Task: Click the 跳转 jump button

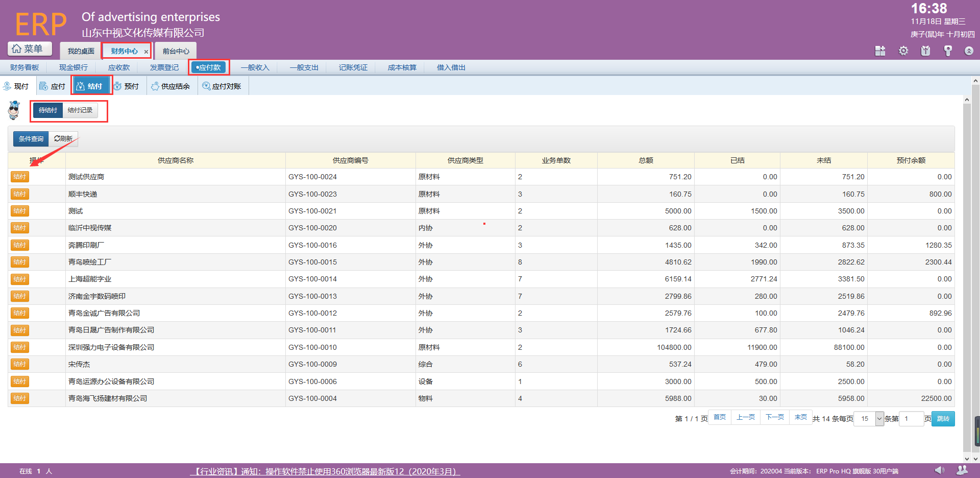Action: (943, 419)
